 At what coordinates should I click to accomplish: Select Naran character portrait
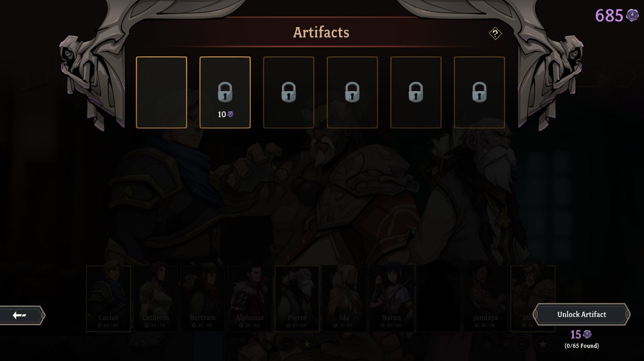[x=391, y=299]
